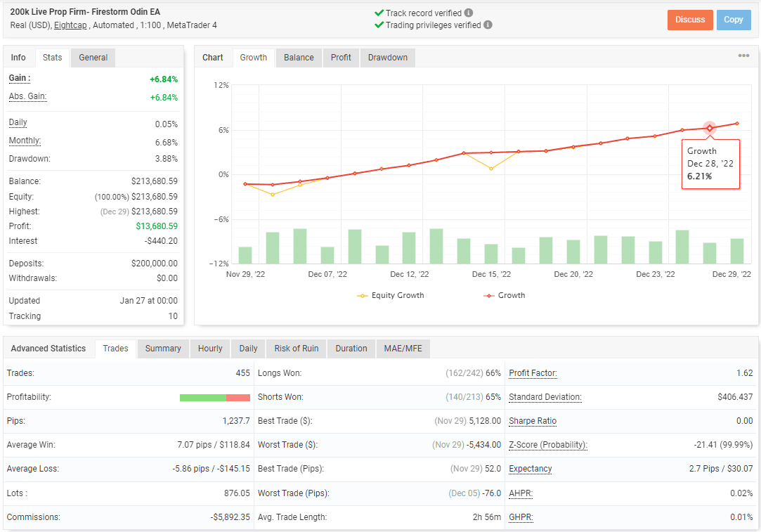Click the highlighted Dec 28 growth data point
Image resolution: width=761 pixels, height=532 pixels.
[710, 129]
